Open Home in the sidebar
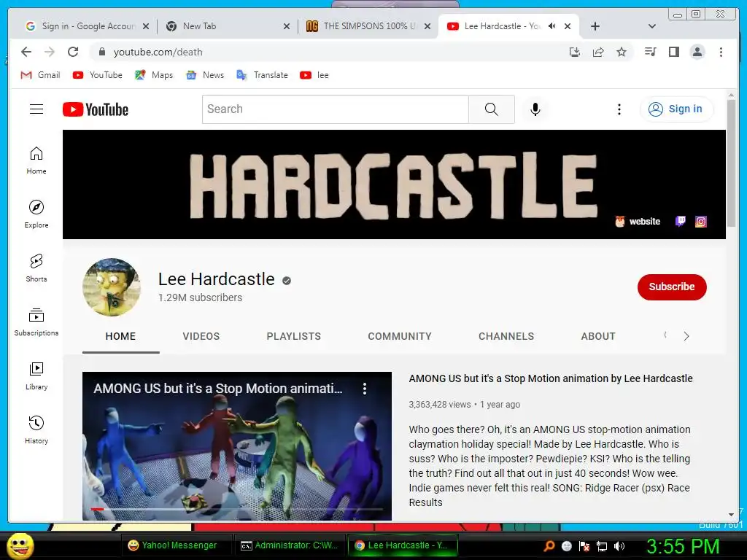This screenshot has height=560, width=747. (x=36, y=160)
